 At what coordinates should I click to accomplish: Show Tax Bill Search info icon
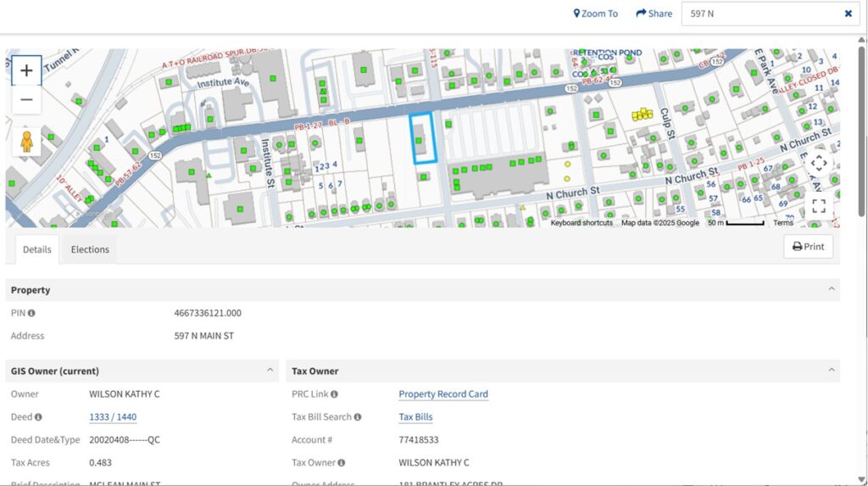[x=358, y=416]
